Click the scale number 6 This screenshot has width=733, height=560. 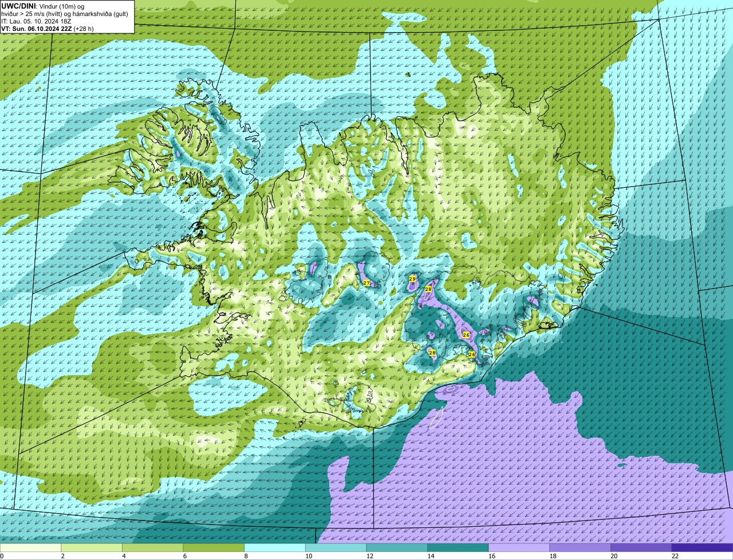tap(184, 556)
